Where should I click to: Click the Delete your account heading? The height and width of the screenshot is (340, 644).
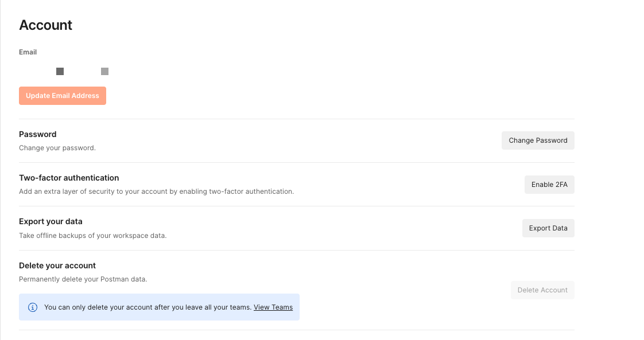tap(57, 265)
